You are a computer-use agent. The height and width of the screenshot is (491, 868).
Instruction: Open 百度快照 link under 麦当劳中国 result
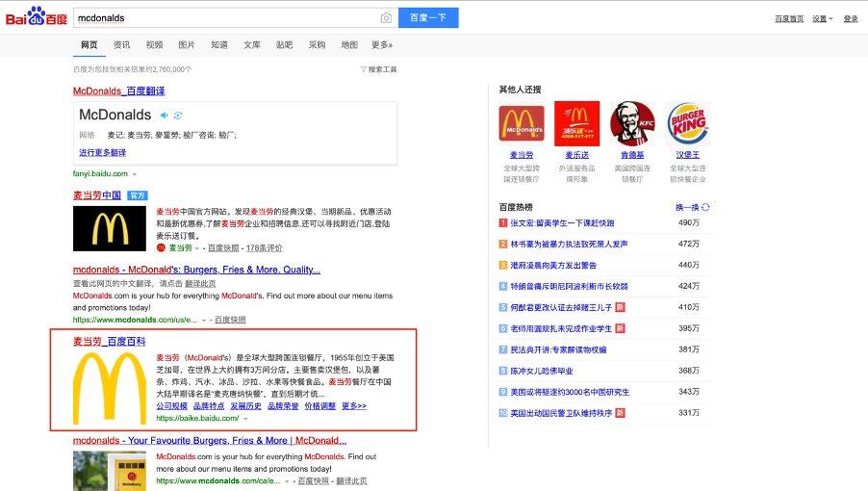(x=223, y=248)
